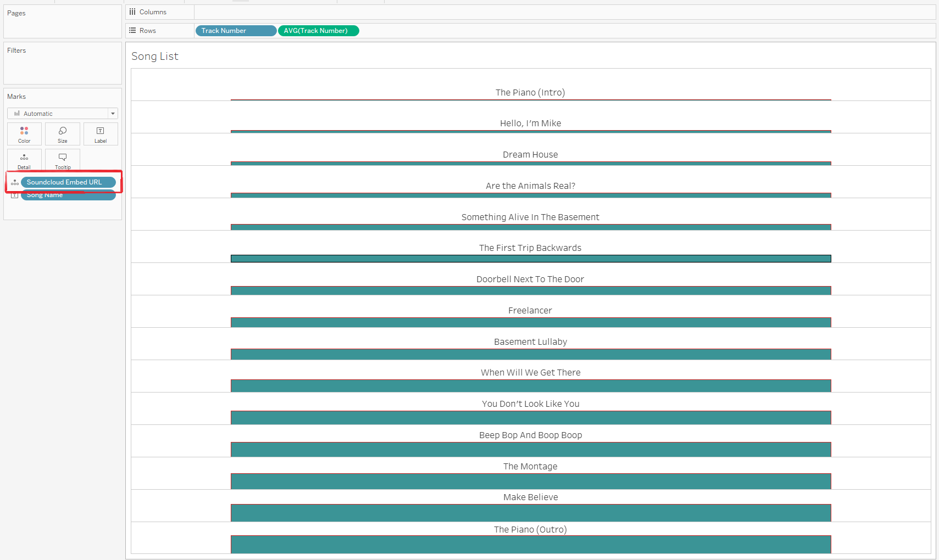Click the Rows shelf icon
Image resolution: width=939 pixels, height=560 pixels.
point(132,31)
